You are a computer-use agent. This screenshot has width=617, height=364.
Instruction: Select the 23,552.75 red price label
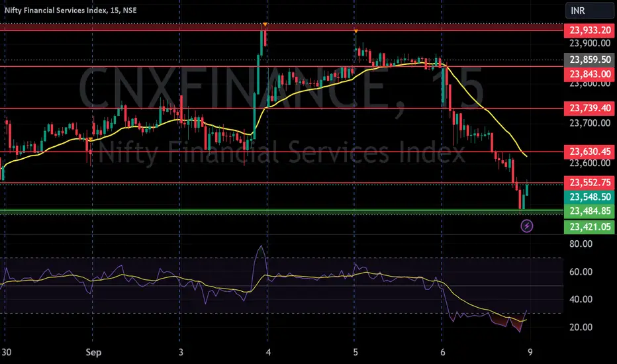coord(589,183)
